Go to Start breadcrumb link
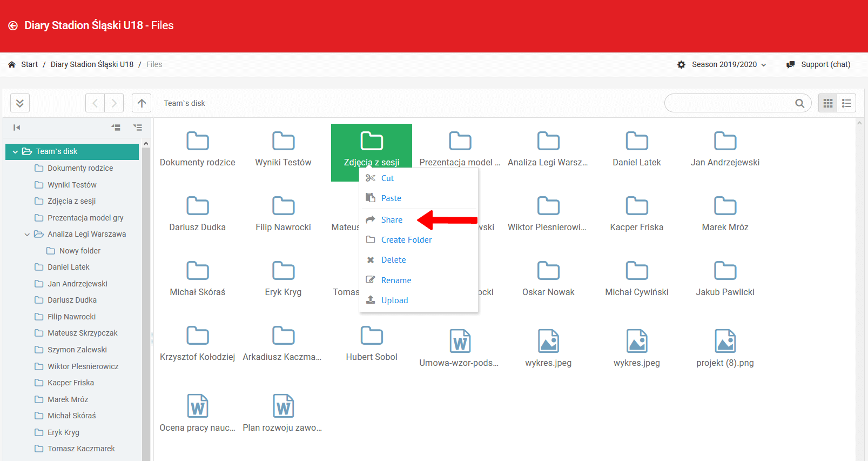The image size is (868, 461). click(29, 64)
